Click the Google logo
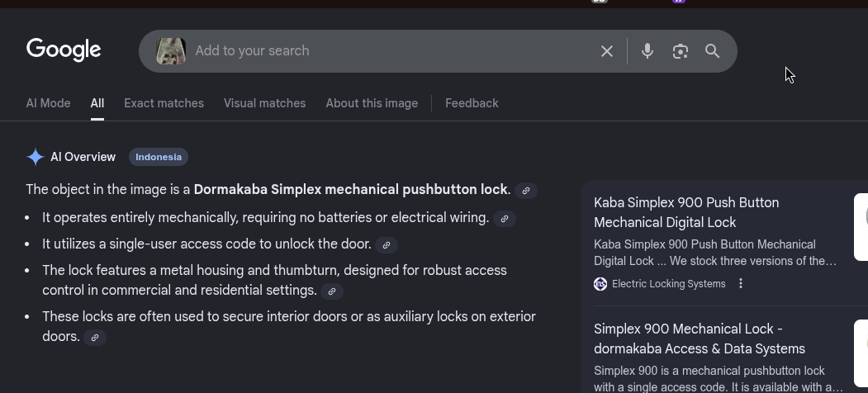 click(64, 50)
